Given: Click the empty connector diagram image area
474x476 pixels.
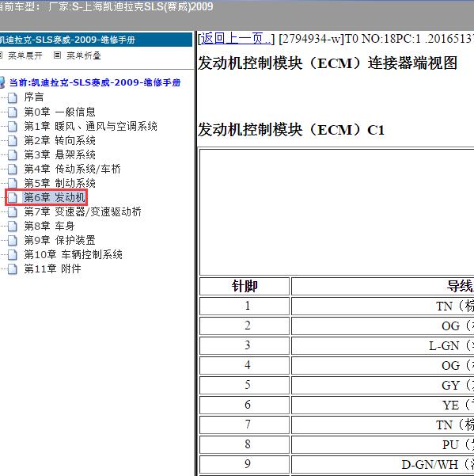Looking at the screenshot, I should pyautogui.click(x=336, y=212).
